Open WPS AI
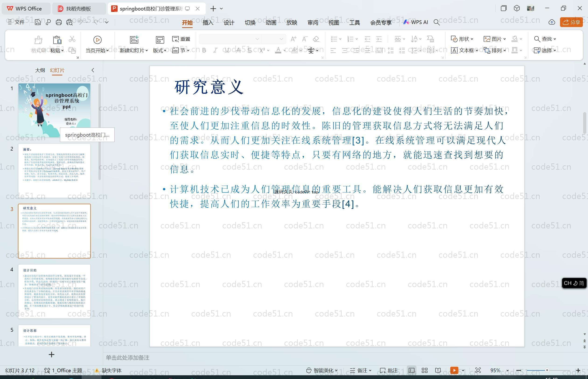Screen dimensions: 588x379 pyautogui.click(x=416, y=22)
